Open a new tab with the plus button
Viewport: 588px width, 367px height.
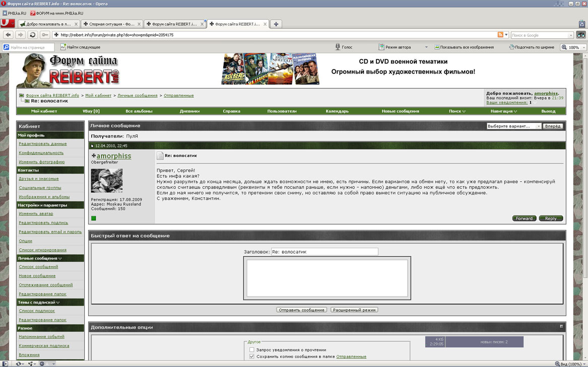tap(276, 24)
